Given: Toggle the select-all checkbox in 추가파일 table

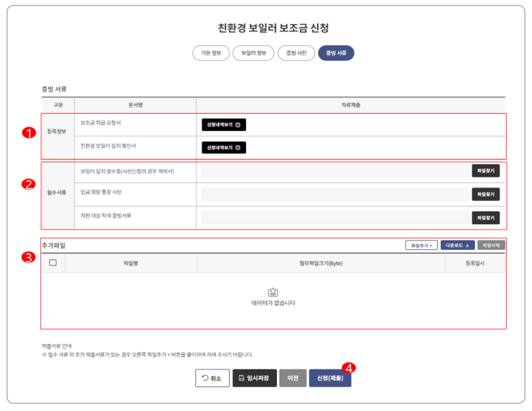Looking at the screenshot, I should (x=53, y=262).
